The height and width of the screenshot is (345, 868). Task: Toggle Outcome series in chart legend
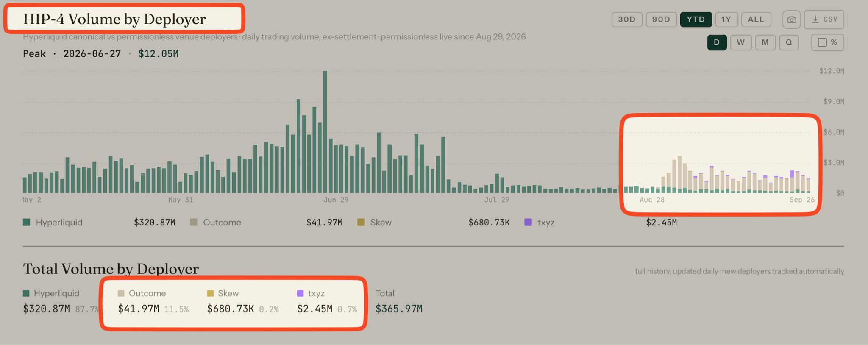[x=215, y=223]
